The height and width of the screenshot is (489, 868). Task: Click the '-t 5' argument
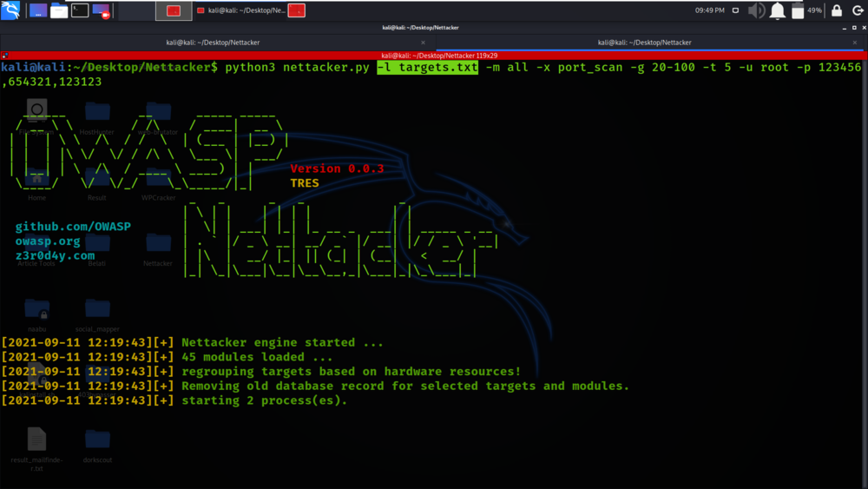[717, 68]
